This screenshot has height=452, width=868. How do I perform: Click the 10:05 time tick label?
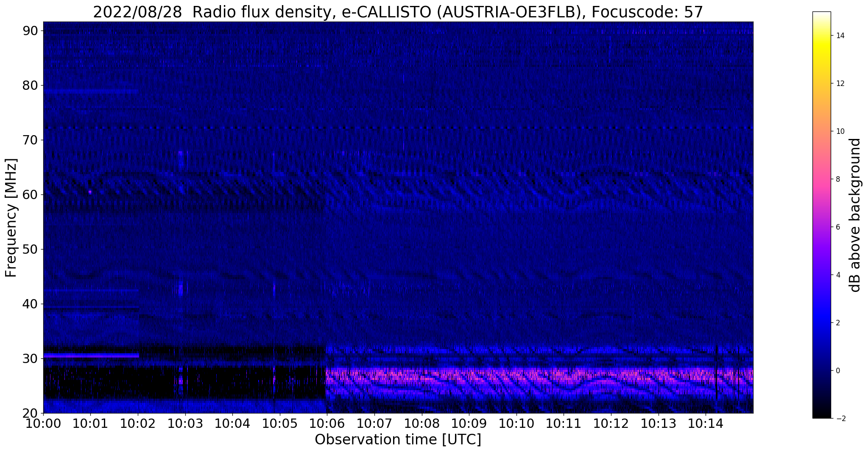[280, 423]
